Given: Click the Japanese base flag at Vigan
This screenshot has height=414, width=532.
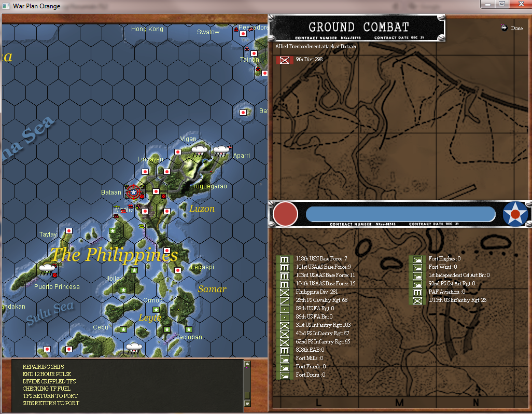Looking at the screenshot, I should (177, 151).
